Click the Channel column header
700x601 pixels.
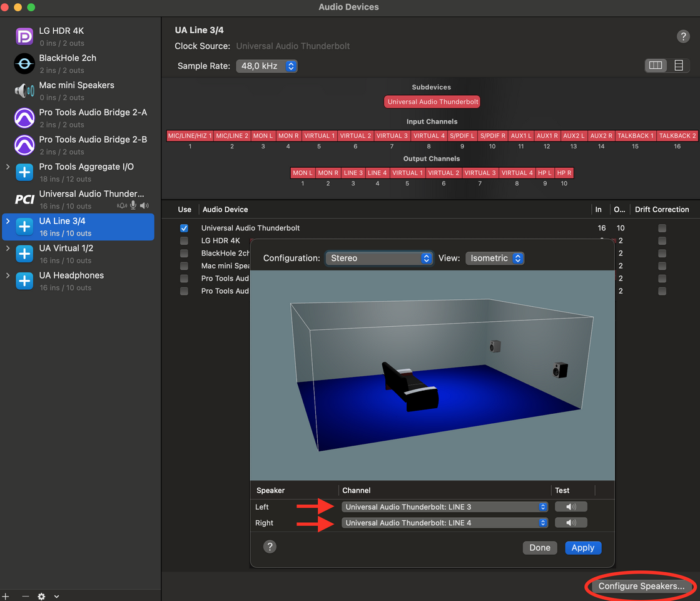coord(356,490)
